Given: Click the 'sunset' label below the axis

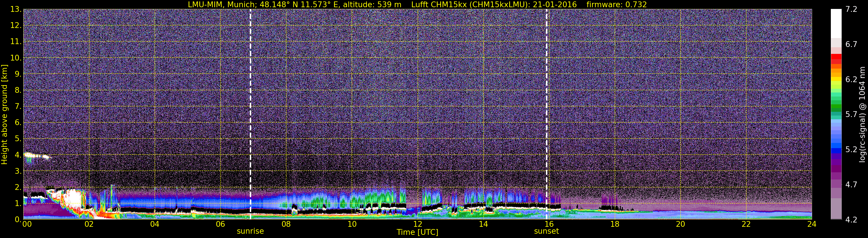Looking at the screenshot, I should click(546, 231).
